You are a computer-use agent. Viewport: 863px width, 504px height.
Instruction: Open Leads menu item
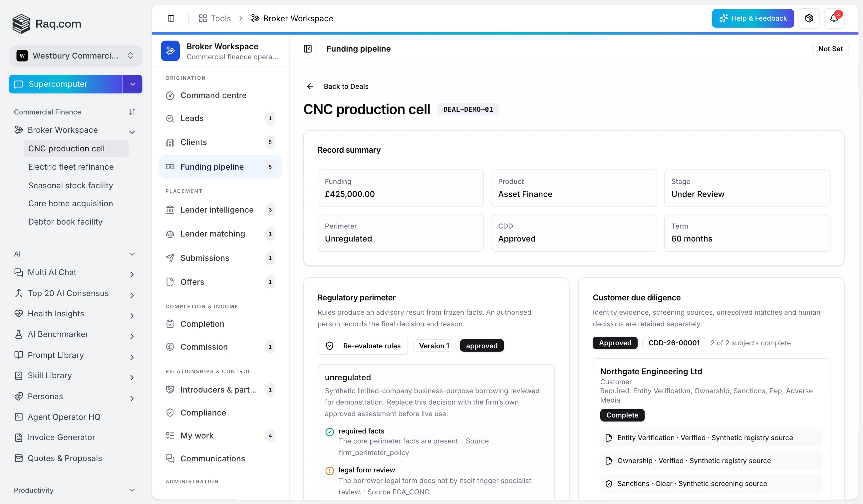[220, 118]
